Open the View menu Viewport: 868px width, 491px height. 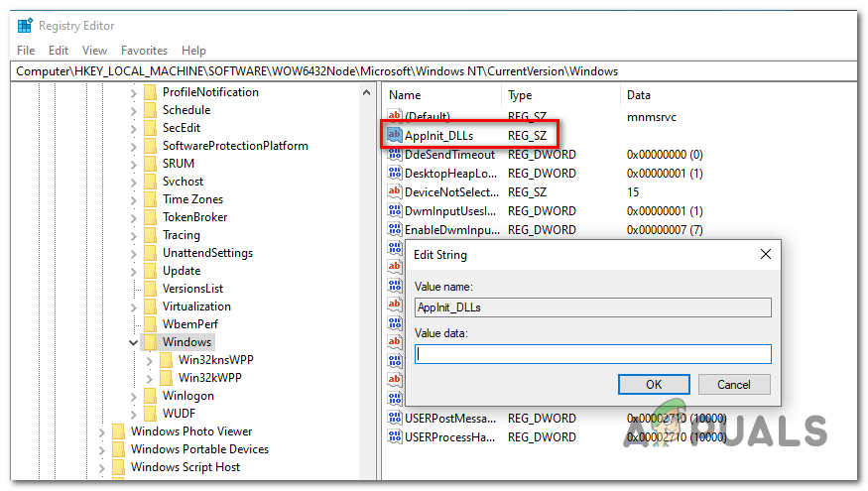[94, 51]
